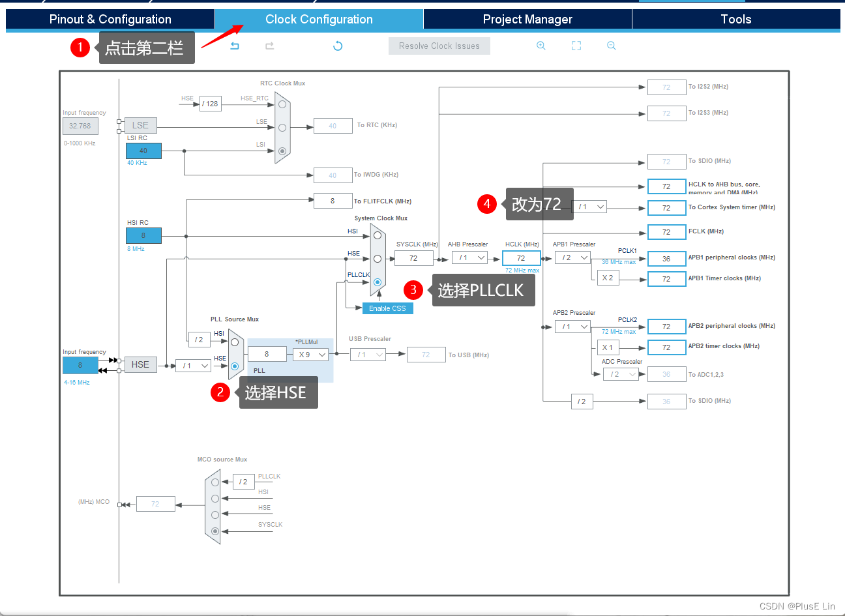Select HSI in MCO source Mux

click(215, 499)
